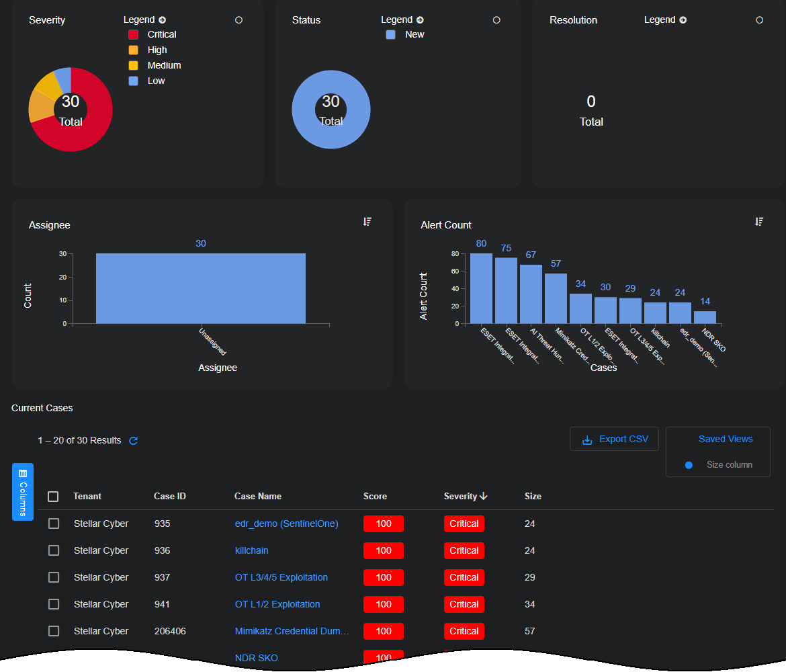Check the box for killchain case row
The height and width of the screenshot is (672, 786).
click(x=54, y=550)
